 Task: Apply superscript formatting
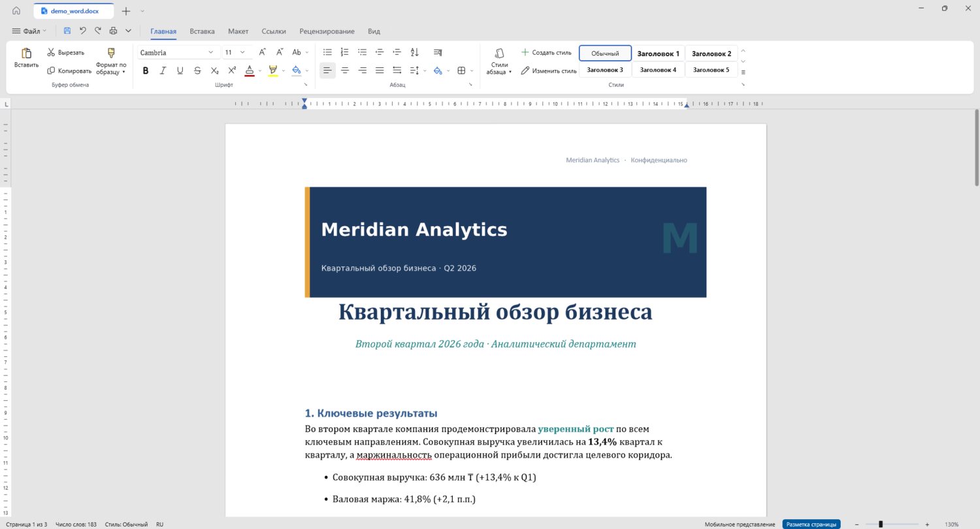pos(232,71)
